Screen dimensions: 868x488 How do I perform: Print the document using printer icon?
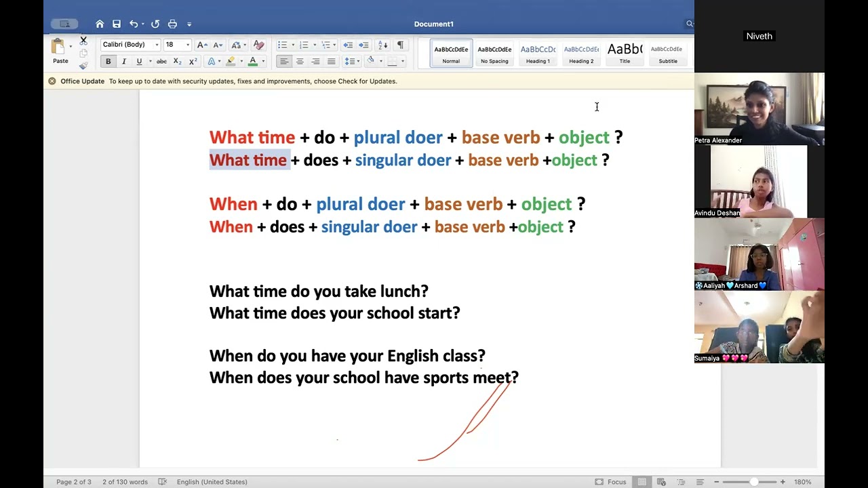(172, 24)
